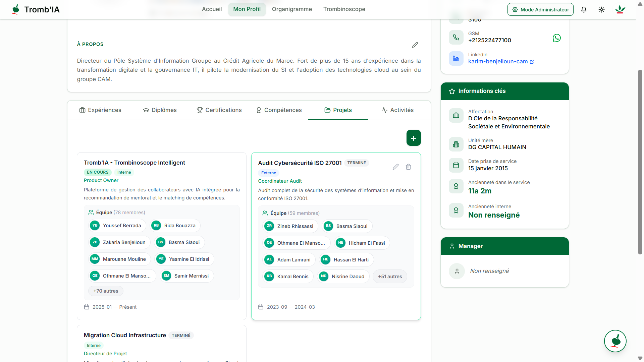
Task: Open Hassan El Harti team member chip
Action: pos(346,260)
